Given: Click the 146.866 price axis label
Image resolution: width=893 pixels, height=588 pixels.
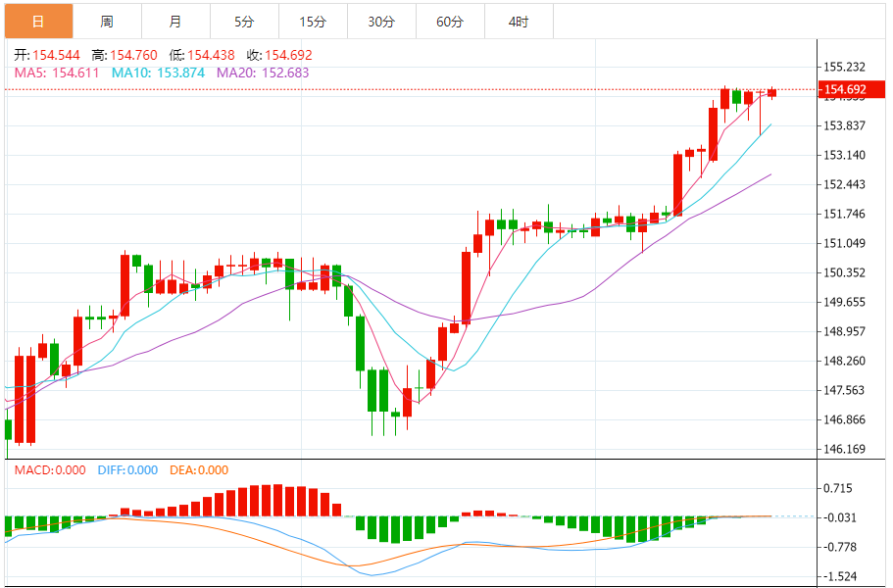Looking at the screenshot, I should tap(845, 420).
